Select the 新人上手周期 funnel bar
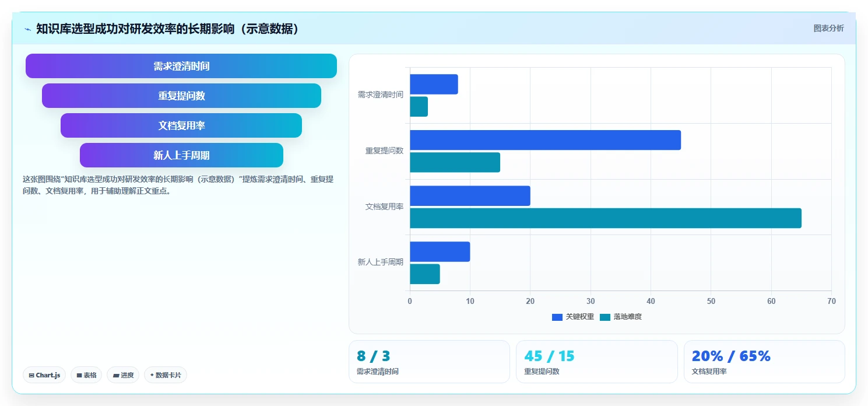The image size is (868, 406). (181, 155)
